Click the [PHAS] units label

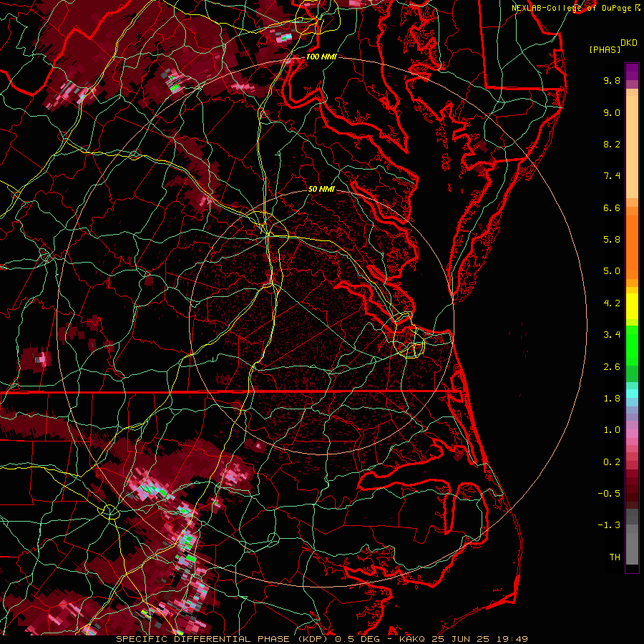[605, 49]
